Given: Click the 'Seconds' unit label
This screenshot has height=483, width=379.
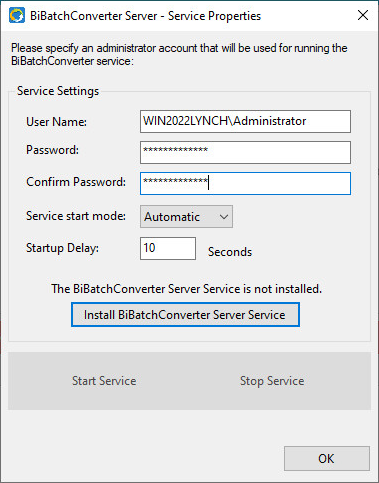Looking at the screenshot, I should tap(230, 252).
